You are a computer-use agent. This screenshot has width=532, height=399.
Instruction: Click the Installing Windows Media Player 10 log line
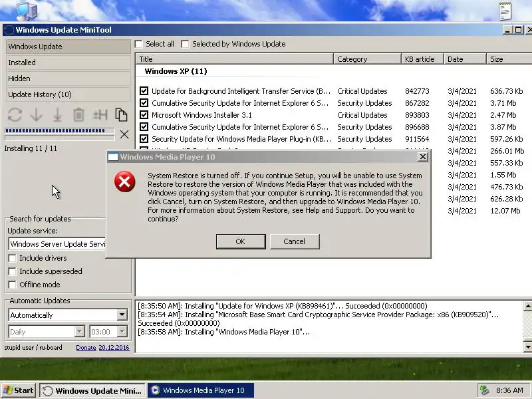point(223,332)
